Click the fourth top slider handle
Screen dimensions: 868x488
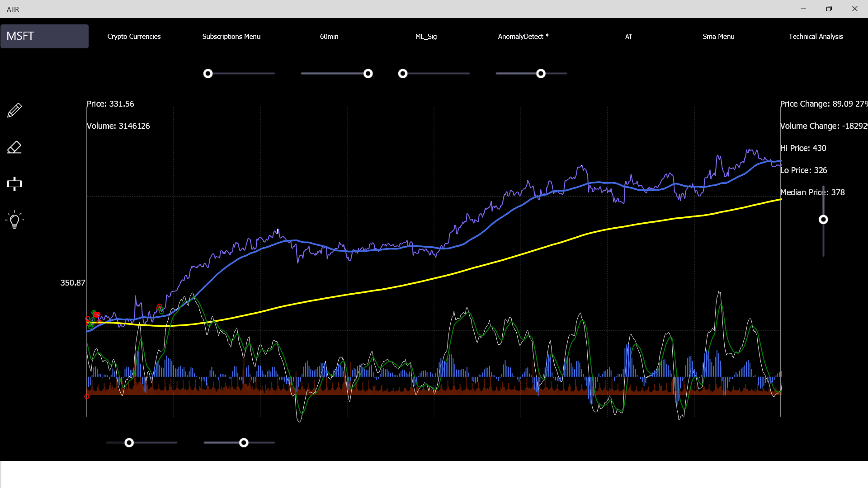[x=541, y=74]
